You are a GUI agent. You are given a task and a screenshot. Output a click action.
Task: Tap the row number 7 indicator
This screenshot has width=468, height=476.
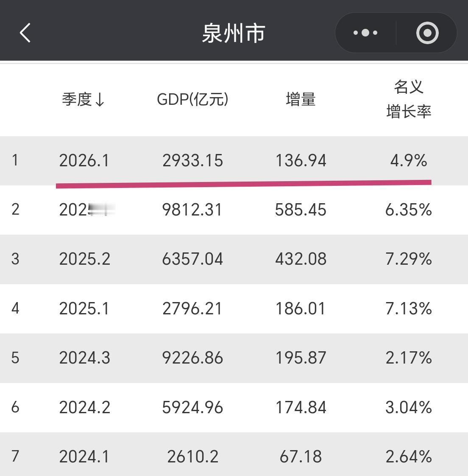coord(15,457)
